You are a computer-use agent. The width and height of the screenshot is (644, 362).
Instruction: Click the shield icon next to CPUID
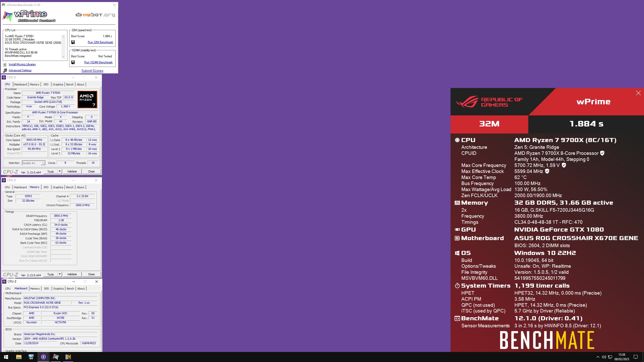click(x=602, y=153)
